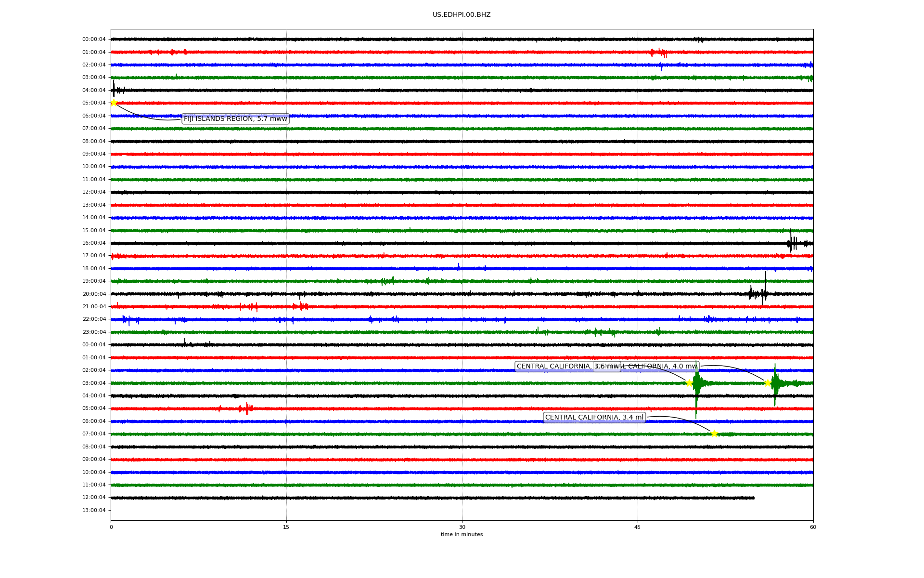Click the CENTRAL CALIFORNIA 3.4 ml annotation box
924x578 pixels.
click(x=594, y=418)
